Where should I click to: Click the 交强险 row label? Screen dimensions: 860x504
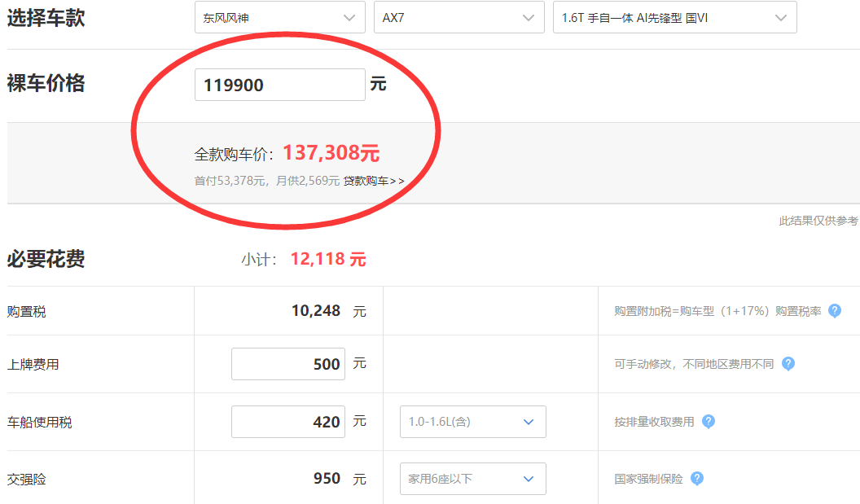click(26, 480)
